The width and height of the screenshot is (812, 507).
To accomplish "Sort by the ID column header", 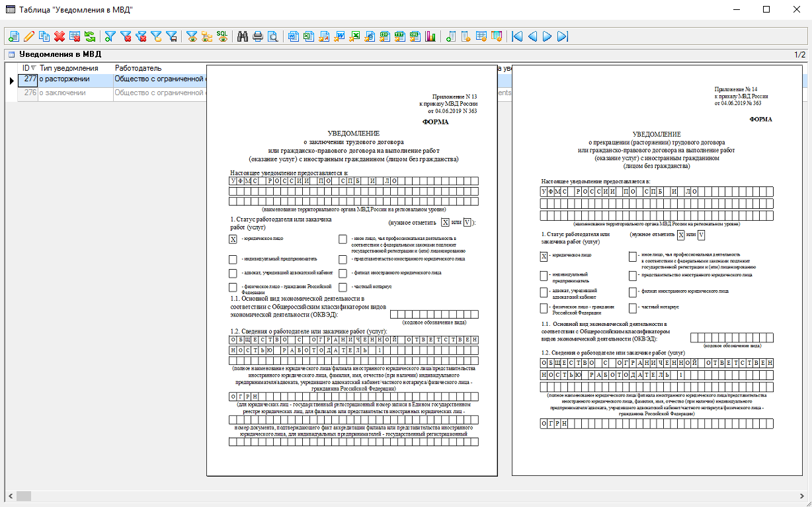I will pyautogui.click(x=27, y=68).
